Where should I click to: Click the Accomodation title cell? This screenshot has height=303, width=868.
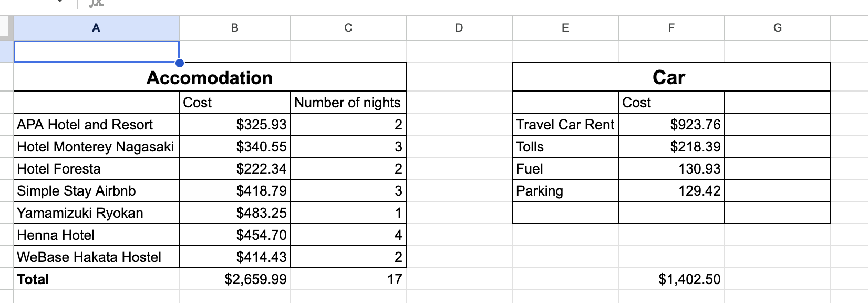(x=210, y=77)
